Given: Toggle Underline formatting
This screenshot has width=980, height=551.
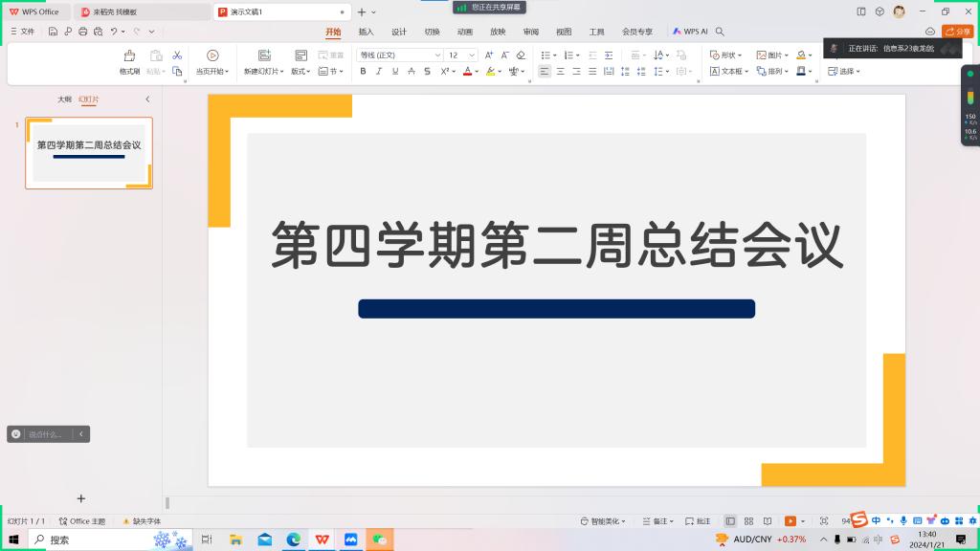Looking at the screenshot, I should (394, 71).
